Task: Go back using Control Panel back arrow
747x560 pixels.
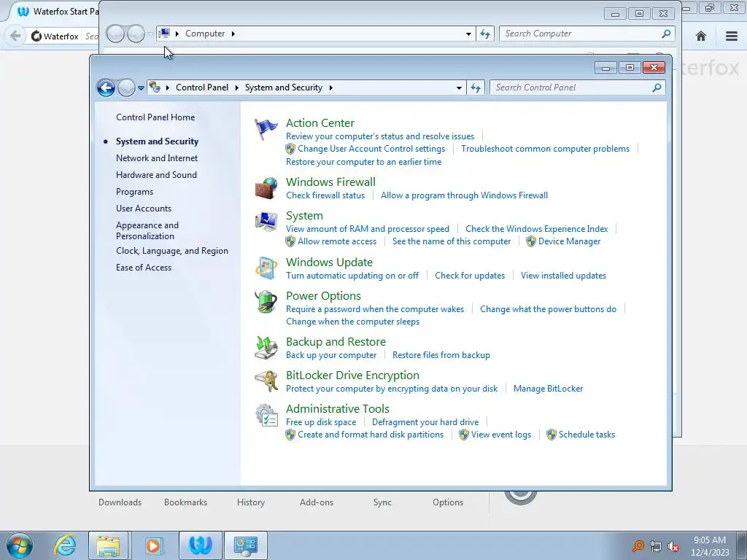Action: (106, 87)
